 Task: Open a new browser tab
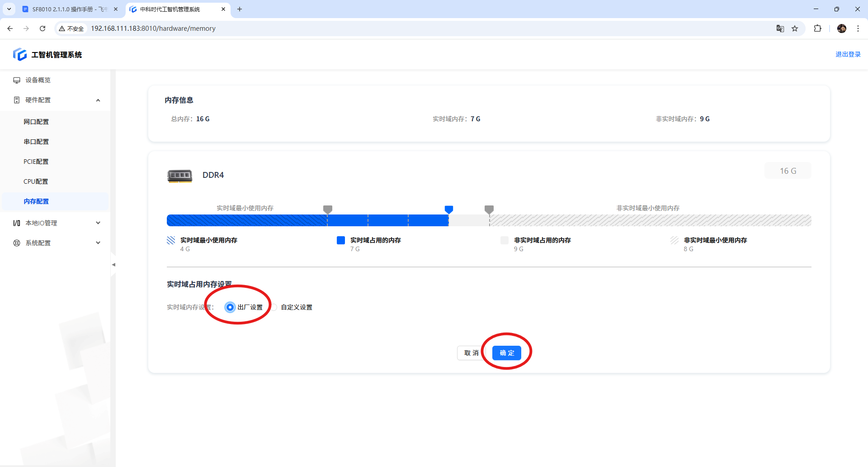click(x=240, y=9)
